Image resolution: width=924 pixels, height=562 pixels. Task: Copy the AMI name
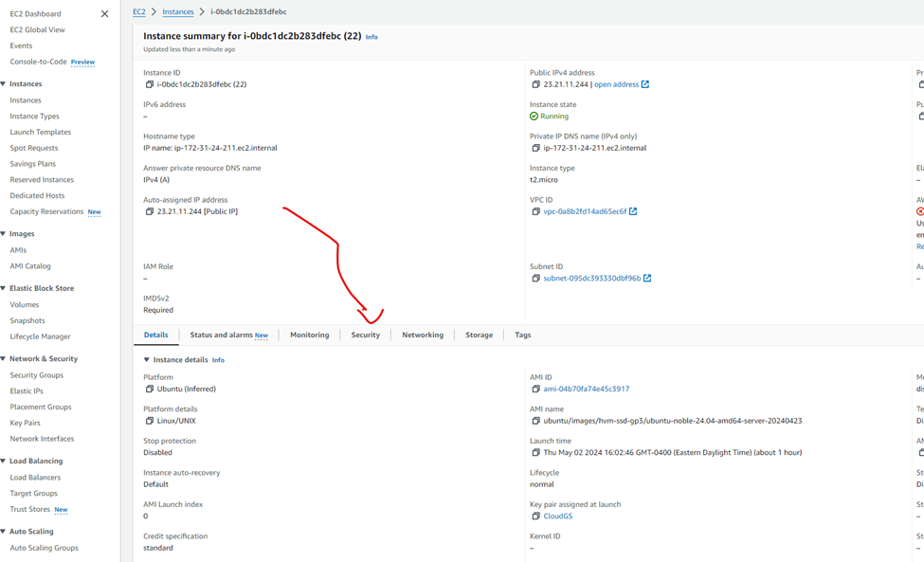[x=535, y=421]
